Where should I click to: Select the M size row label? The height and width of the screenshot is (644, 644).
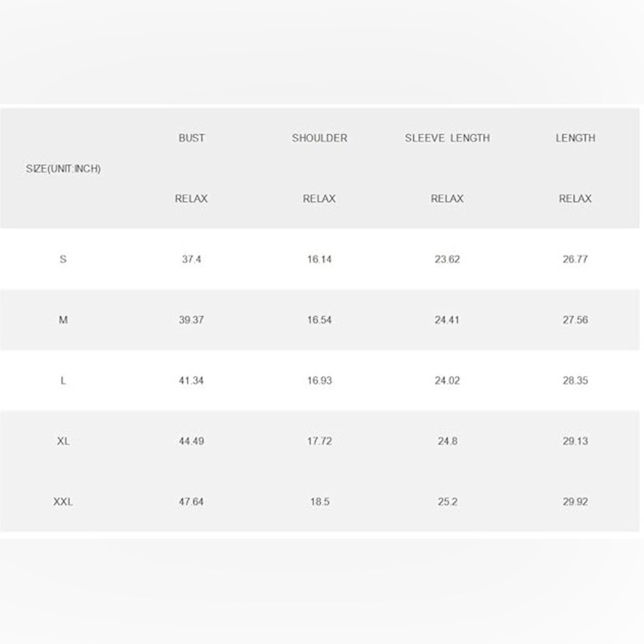coord(63,319)
